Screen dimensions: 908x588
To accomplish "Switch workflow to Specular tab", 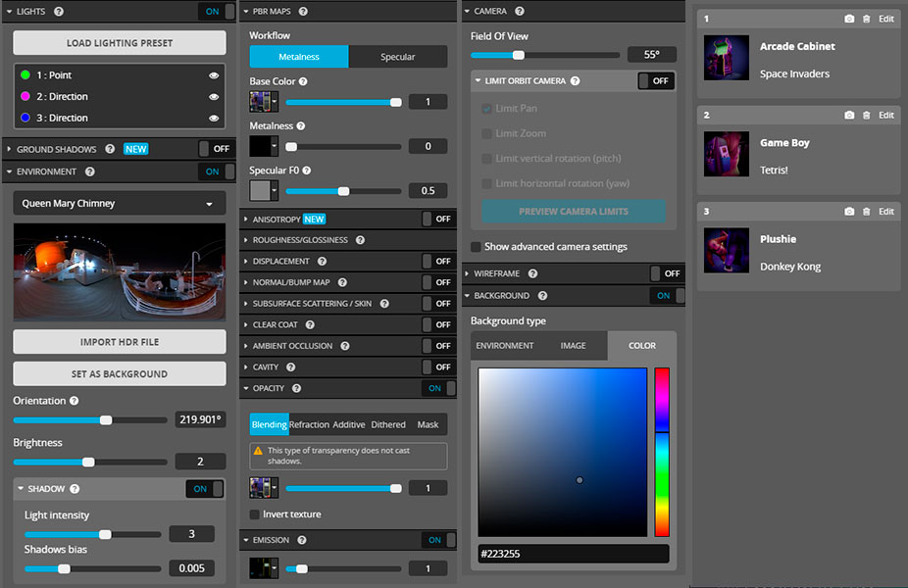I will coord(397,57).
